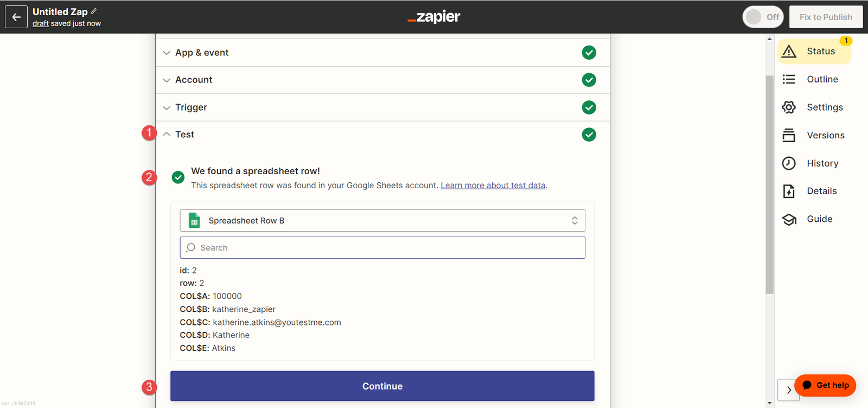Open Settings via the gear icon
This screenshot has width=868, height=408.
[789, 107]
